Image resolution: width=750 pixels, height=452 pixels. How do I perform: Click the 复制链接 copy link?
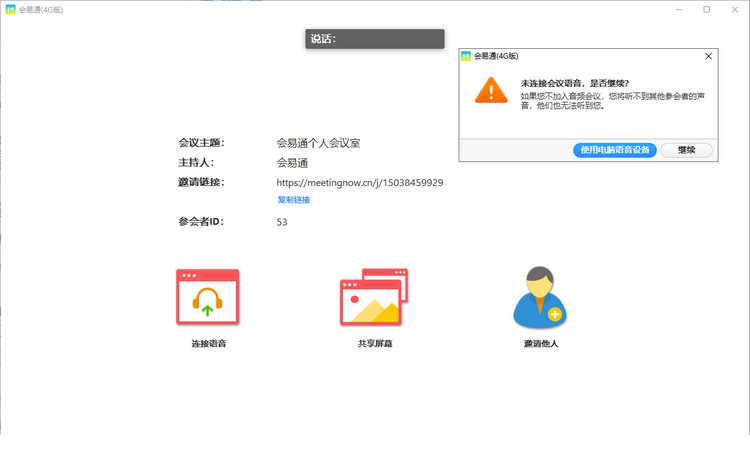point(294,199)
